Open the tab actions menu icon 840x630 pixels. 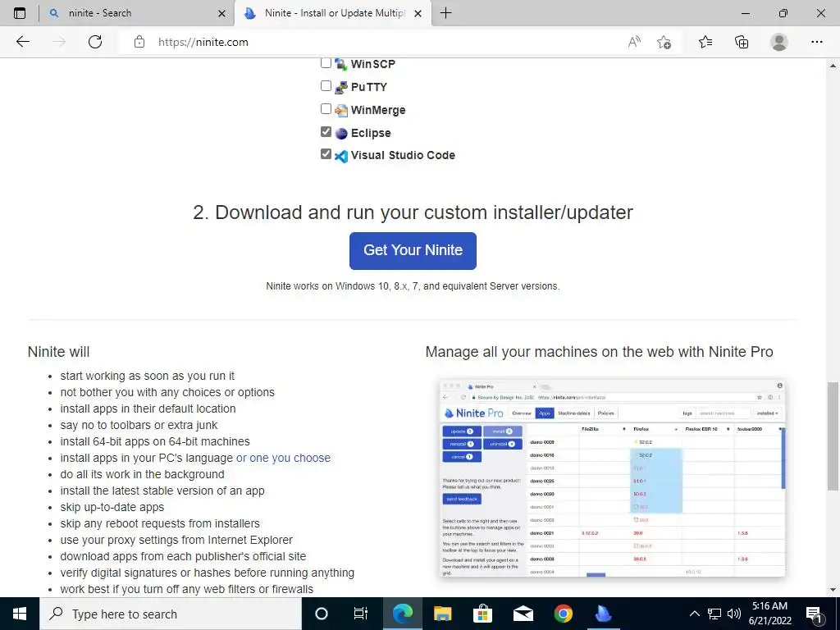(x=20, y=13)
